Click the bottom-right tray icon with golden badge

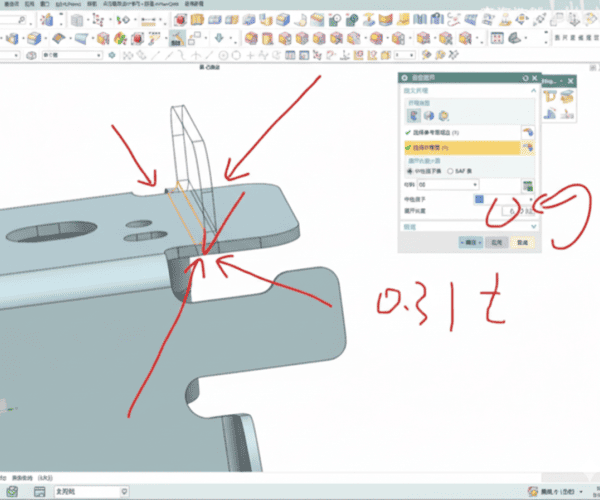[533, 491]
